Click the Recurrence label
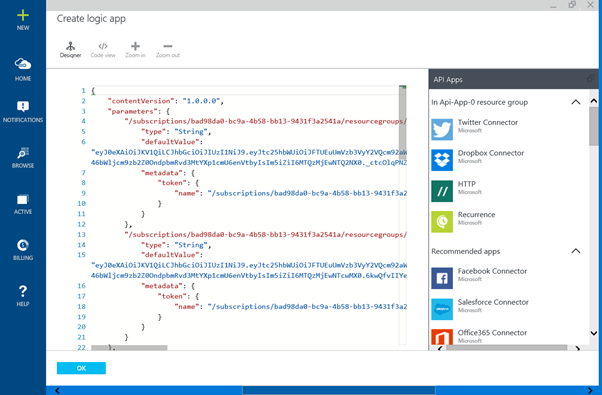This screenshot has height=395, width=602. pos(476,215)
